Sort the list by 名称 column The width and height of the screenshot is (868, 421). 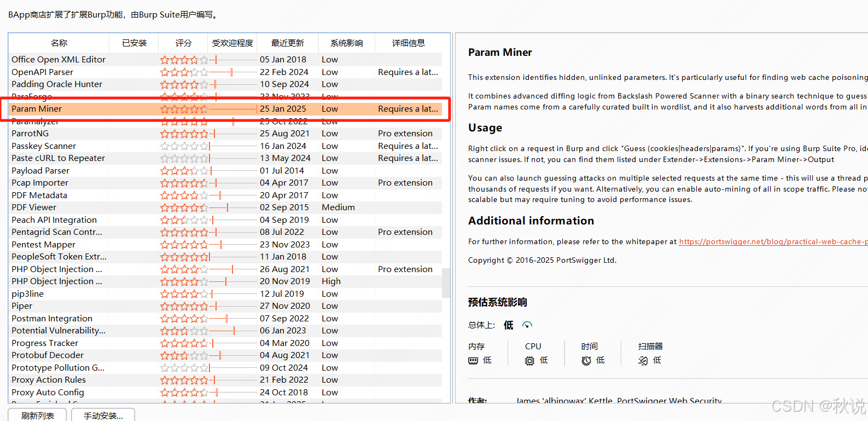[59, 43]
